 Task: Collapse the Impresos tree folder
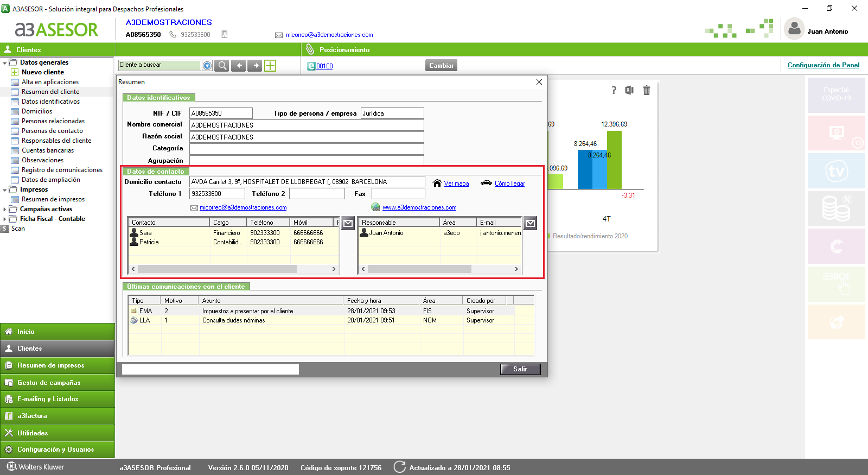[5, 189]
